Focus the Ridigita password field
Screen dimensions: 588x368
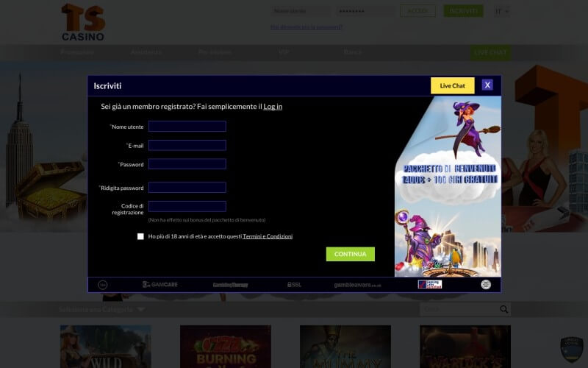[187, 188]
